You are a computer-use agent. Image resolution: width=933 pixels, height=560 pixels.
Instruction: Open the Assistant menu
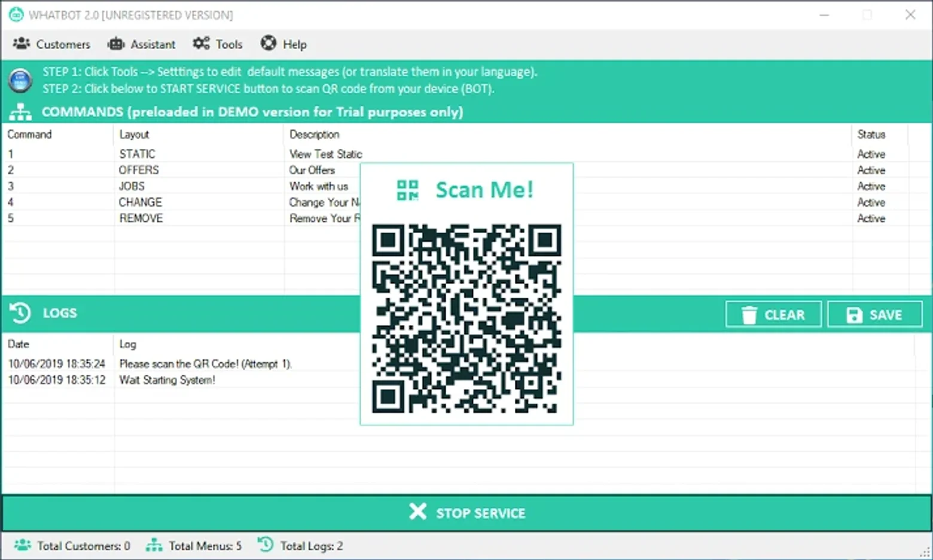point(141,44)
